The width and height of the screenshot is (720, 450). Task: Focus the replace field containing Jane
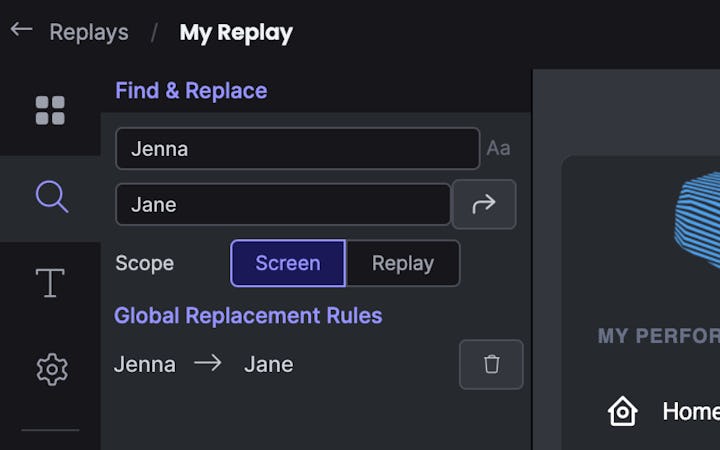pos(283,204)
